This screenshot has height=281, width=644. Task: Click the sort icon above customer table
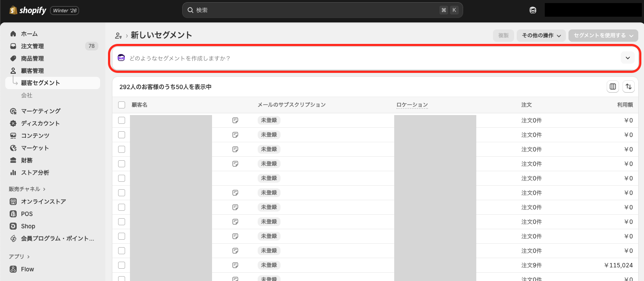coord(629,87)
